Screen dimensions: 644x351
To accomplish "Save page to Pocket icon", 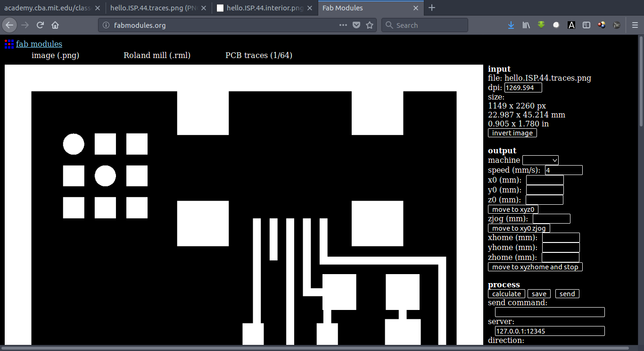I will (x=357, y=25).
